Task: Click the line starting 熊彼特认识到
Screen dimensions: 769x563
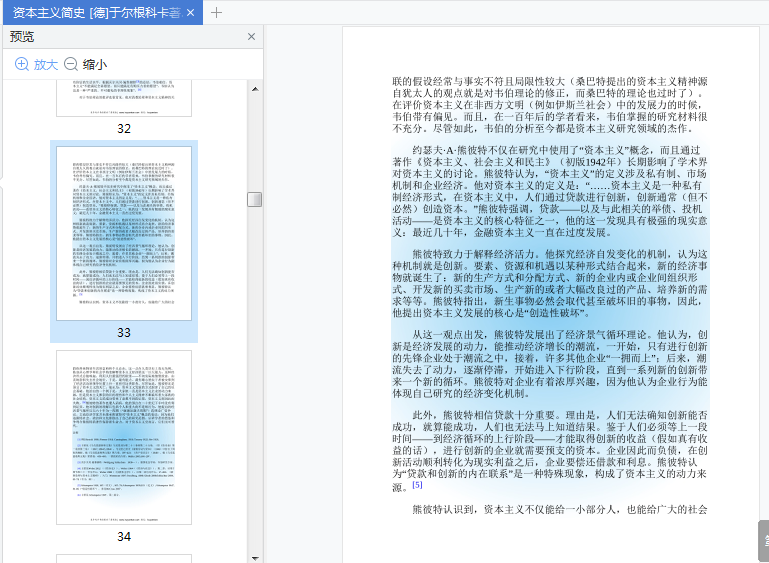Action: pos(560,510)
